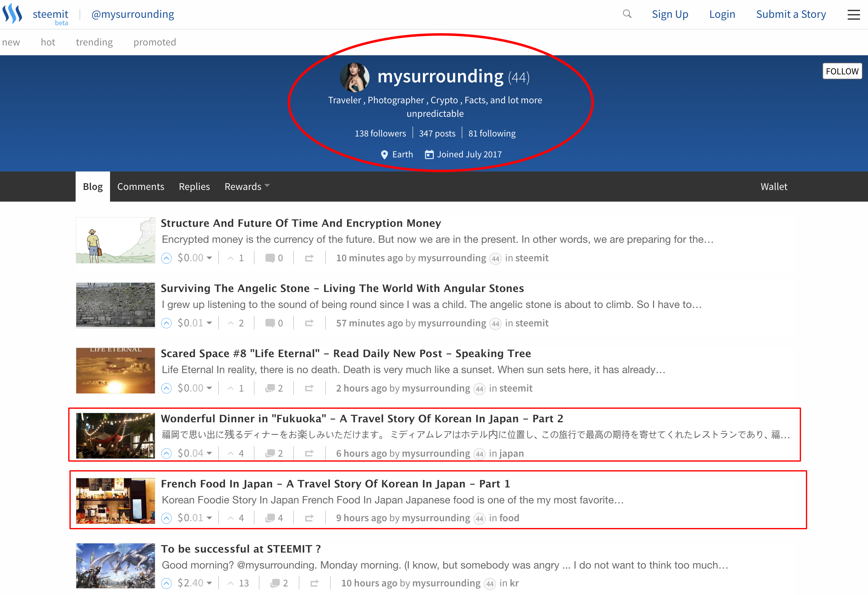Open comments of 'Structure And Future Of Time' post
This screenshot has height=595, width=868.
(274, 258)
